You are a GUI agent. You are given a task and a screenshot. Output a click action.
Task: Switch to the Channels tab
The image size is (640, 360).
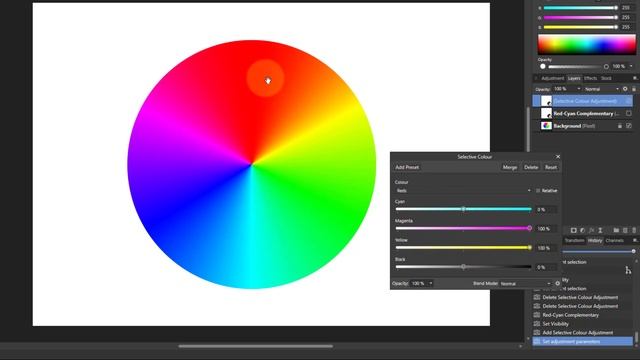(614, 240)
